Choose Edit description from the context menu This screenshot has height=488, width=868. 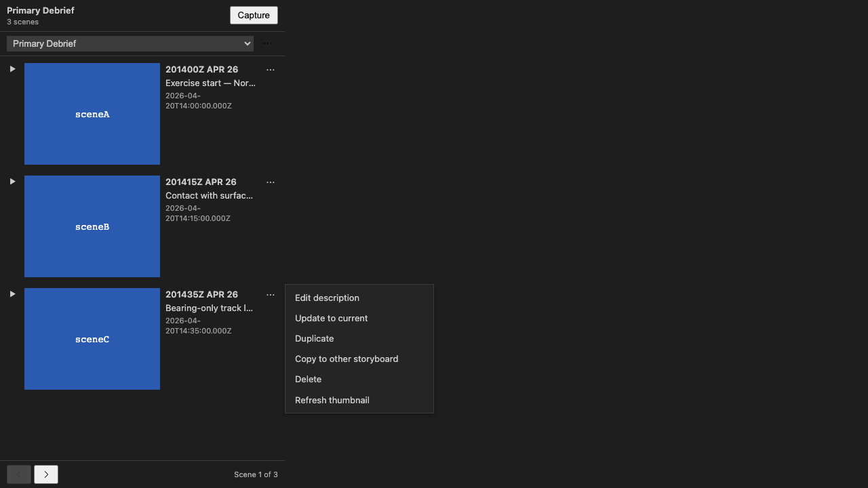click(x=327, y=298)
